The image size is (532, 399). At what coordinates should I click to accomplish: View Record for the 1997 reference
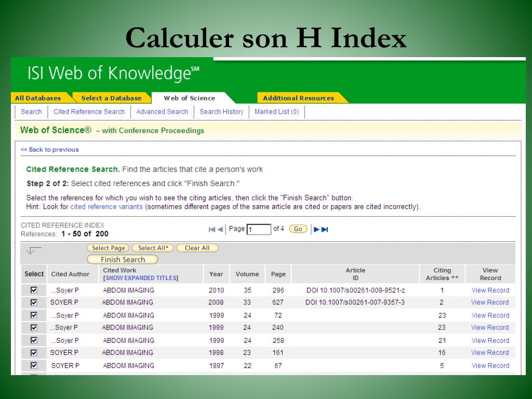click(490, 366)
